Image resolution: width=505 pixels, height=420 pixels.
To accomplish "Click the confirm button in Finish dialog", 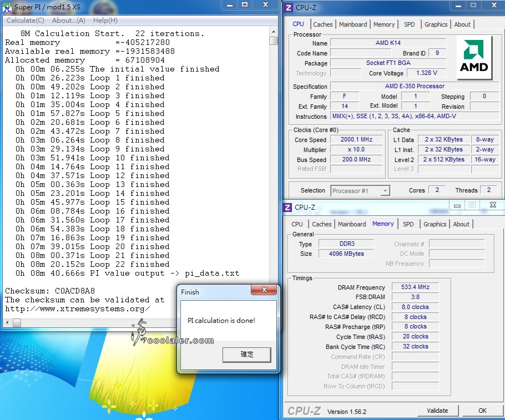I will point(247,355).
